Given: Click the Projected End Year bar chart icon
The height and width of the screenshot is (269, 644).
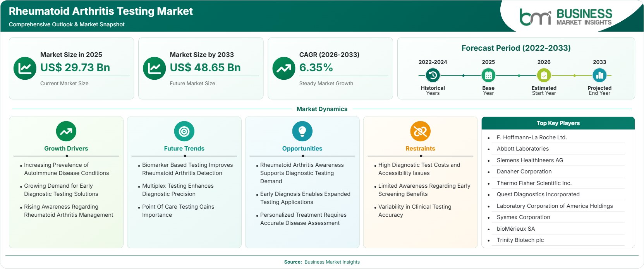Looking at the screenshot, I should point(599,75).
